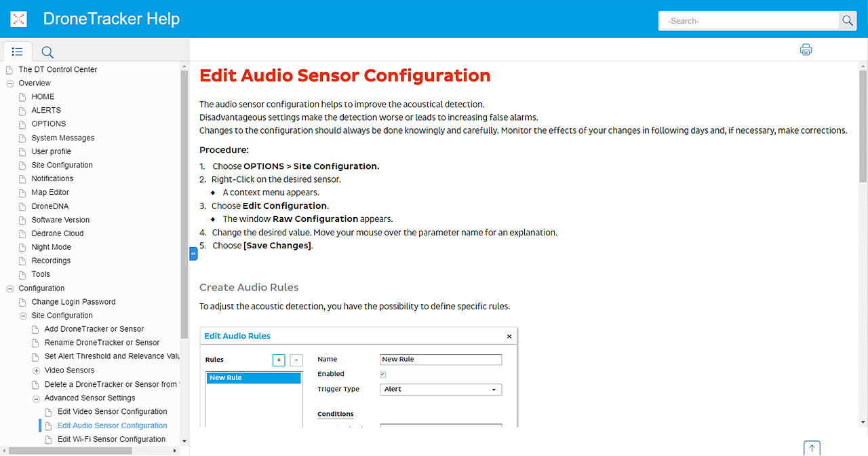Click the sidebar vertical scrollbar

(x=184, y=204)
